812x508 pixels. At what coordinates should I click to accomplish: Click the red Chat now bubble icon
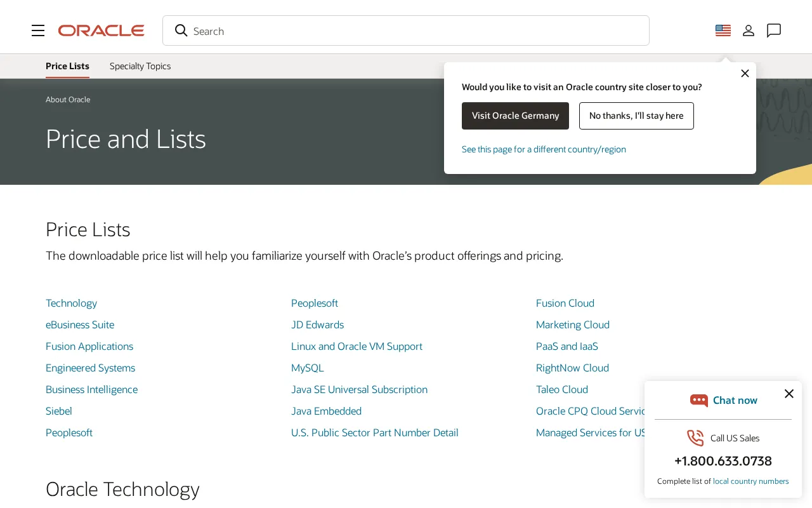[x=699, y=401]
